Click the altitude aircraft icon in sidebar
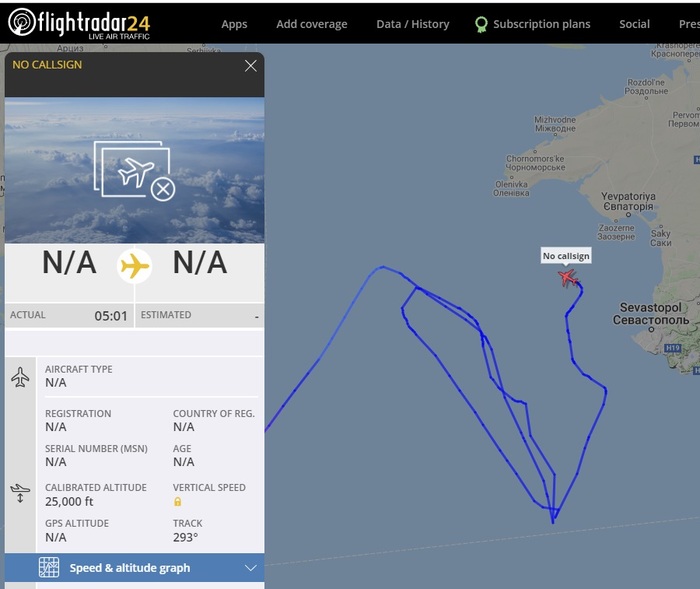Screen dimensions: 700x589 coord(20,493)
